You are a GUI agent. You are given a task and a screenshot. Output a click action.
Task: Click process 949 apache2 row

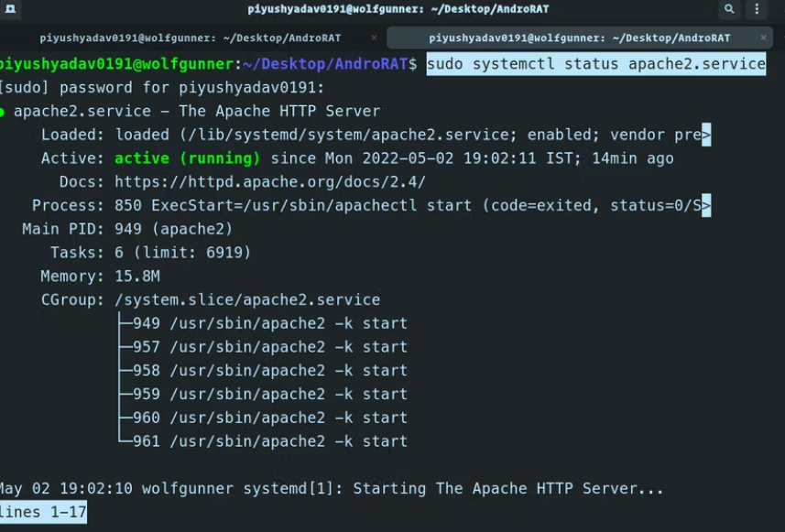click(x=270, y=323)
